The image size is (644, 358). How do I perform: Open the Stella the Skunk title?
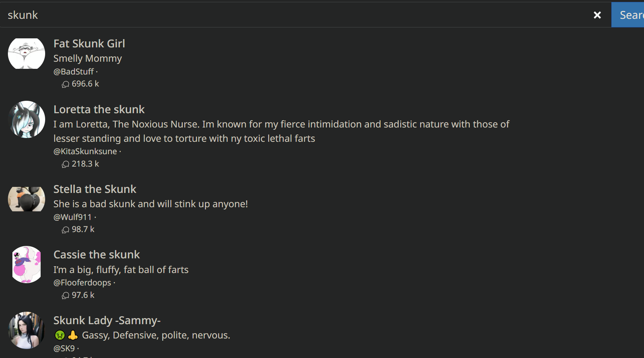pos(95,189)
